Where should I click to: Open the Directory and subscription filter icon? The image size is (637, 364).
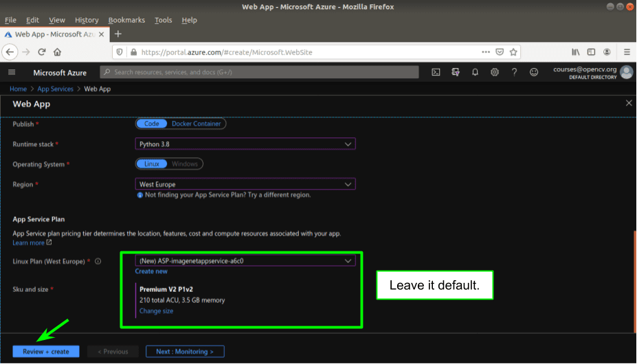pyautogui.click(x=456, y=72)
